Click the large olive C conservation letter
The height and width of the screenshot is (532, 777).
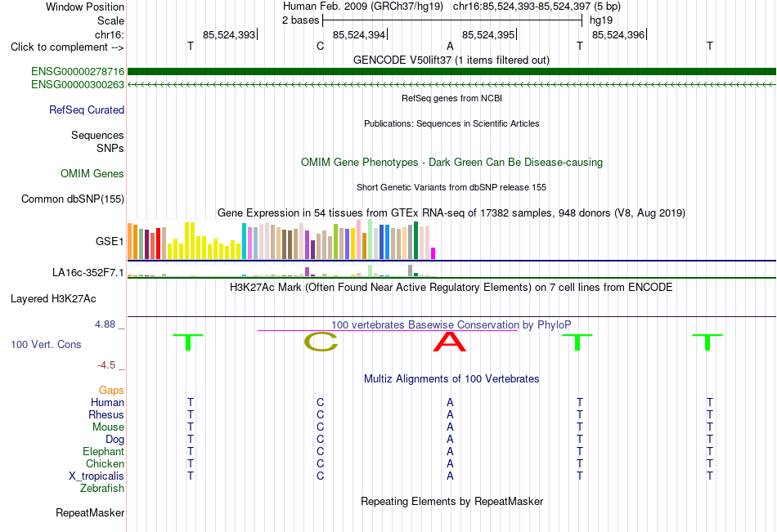(x=321, y=342)
